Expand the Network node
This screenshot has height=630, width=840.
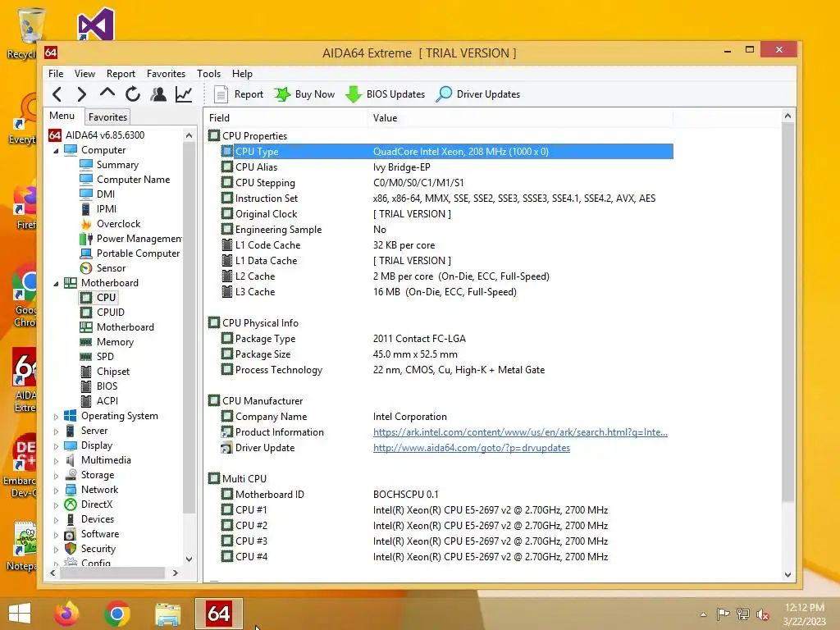coord(57,491)
